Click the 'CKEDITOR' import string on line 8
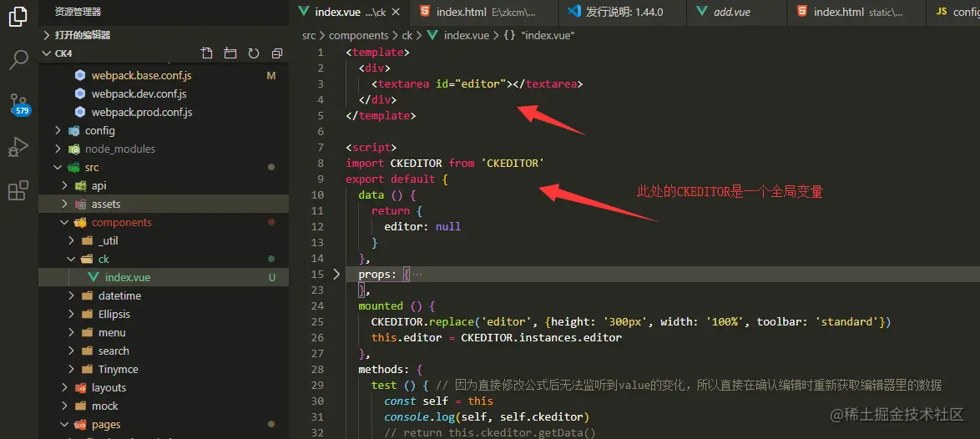 coord(512,163)
